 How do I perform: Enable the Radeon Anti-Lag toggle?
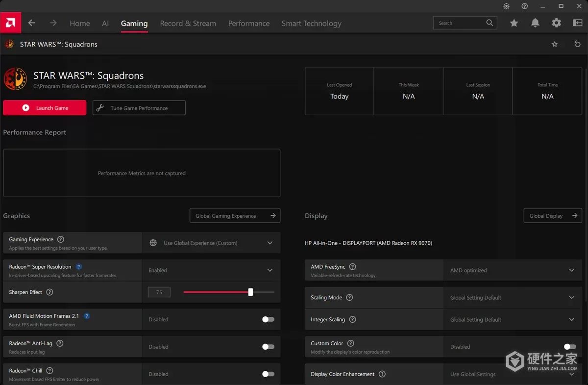pos(268,347)
